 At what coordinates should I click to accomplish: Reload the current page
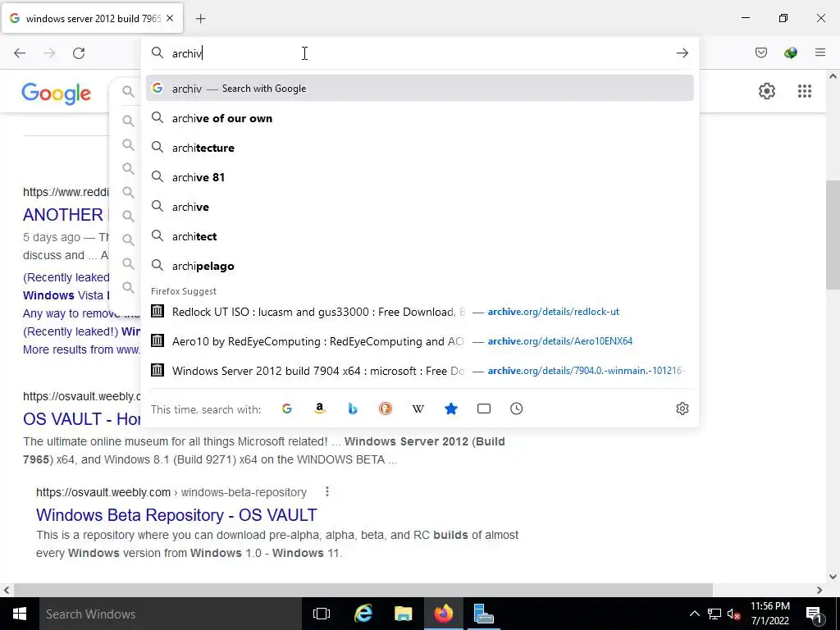(x=79, y=53)
